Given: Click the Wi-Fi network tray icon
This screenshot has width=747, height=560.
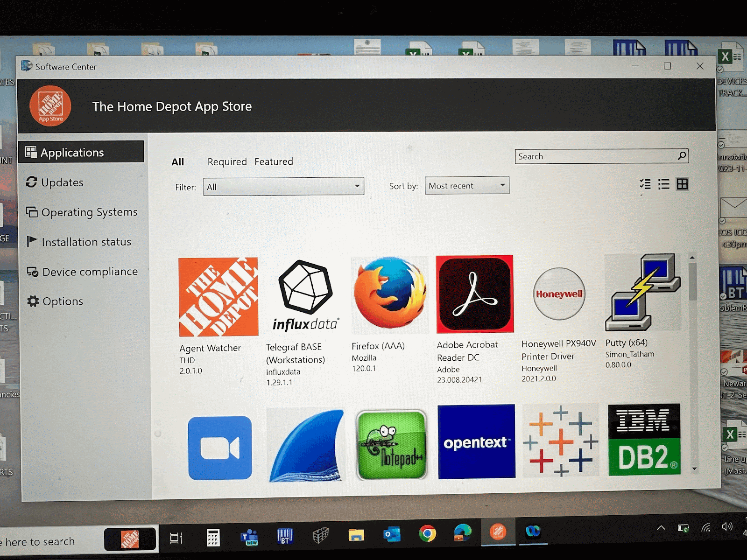Looking at the screenshot, I should [x=705, y=527].
